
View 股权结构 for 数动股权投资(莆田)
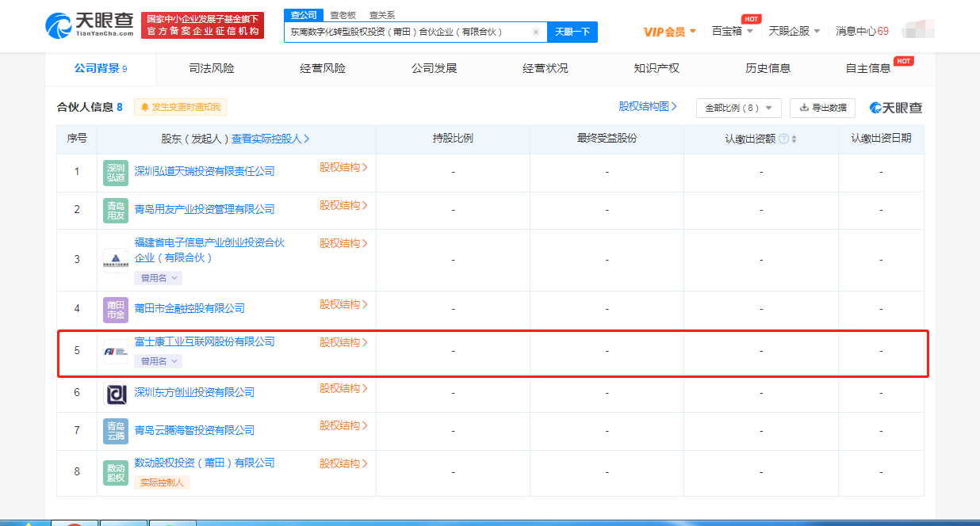point(344,463)
